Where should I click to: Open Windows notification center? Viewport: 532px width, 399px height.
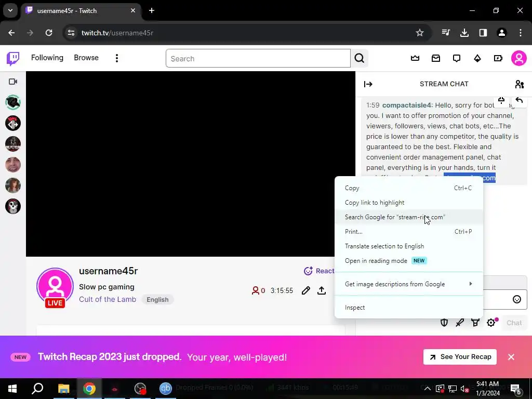tap(515, 389)
